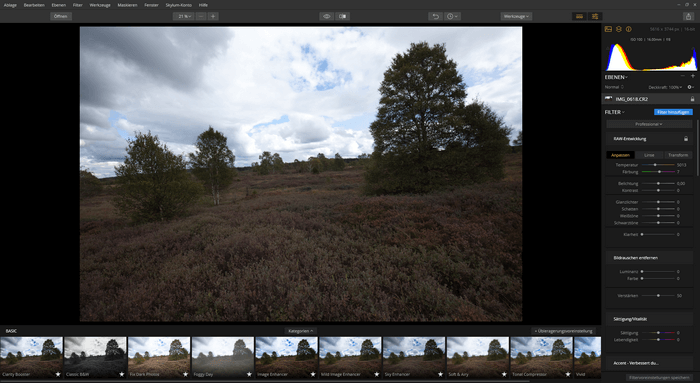Open the 21% zoom level dropdown
This screenshot has height=383, width=700.
pos(184,17)
